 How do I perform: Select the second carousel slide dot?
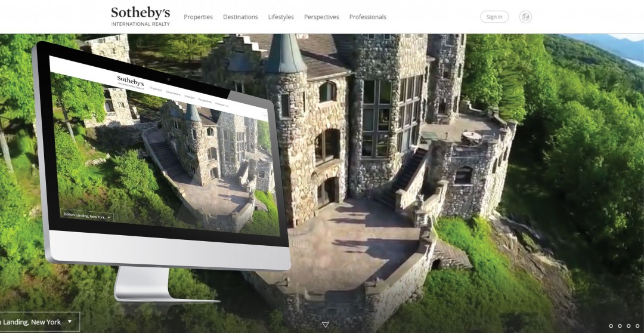tap(620, 326)
